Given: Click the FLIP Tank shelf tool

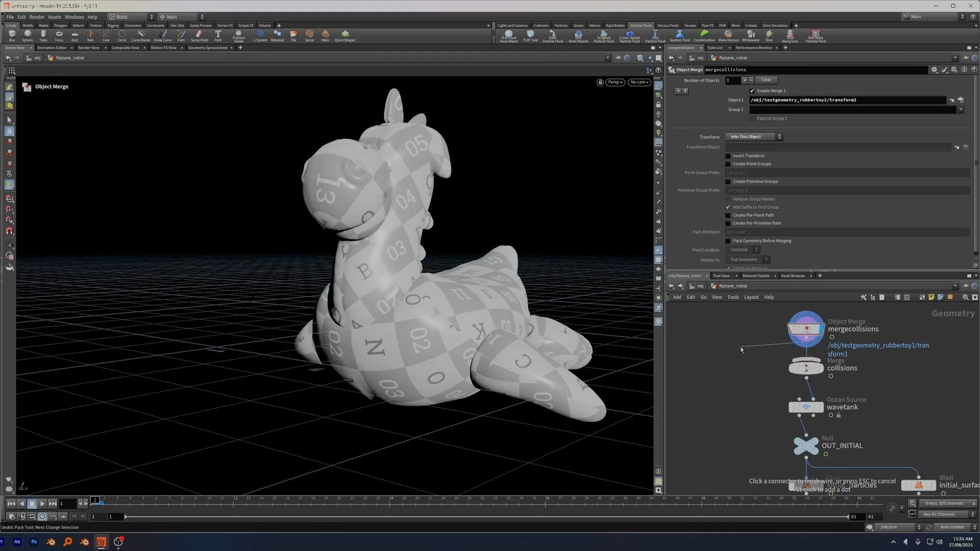Looking at the screenshot, I should click(530, 36).
